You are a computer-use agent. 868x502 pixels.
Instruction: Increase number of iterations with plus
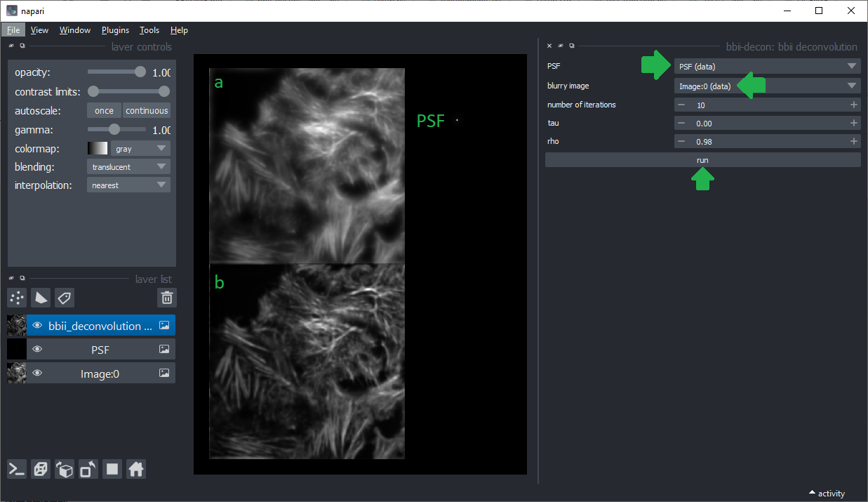(853, 105)
